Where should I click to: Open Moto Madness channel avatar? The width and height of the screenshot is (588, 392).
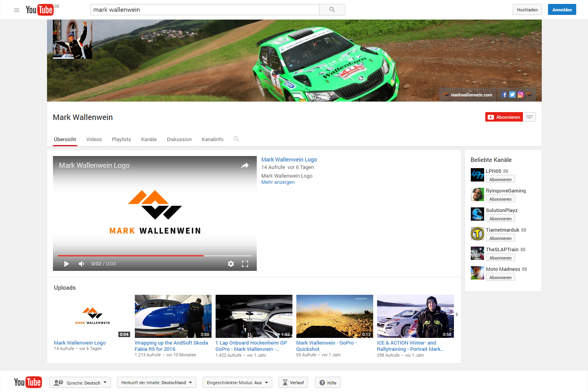coord(477,273)
